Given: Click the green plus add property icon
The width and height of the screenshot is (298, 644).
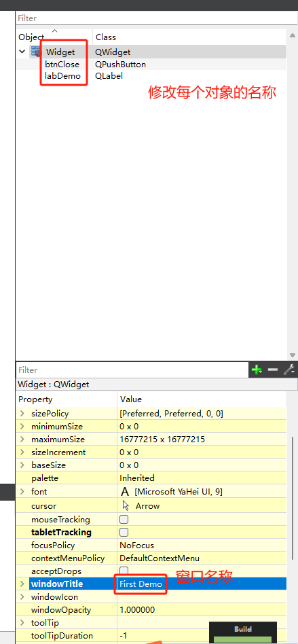Looking at the screenshot, I should click(257, 370).
